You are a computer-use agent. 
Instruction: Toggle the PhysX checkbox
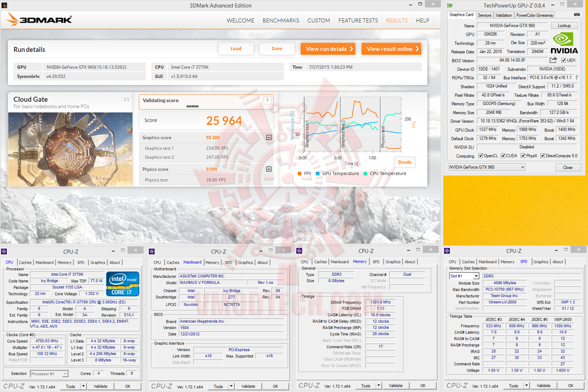(x=523, y=156)
